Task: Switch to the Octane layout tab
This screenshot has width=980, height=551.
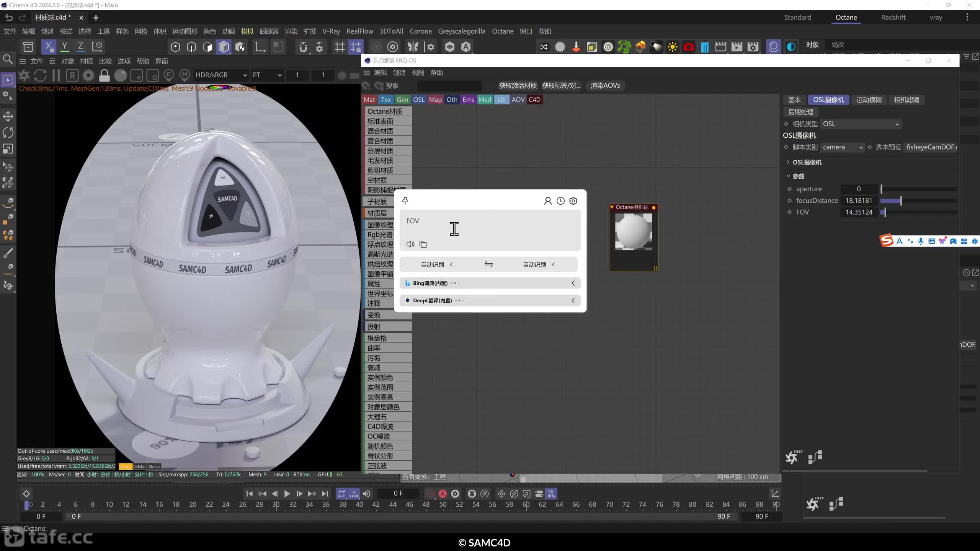Action: tap(846, 17)
